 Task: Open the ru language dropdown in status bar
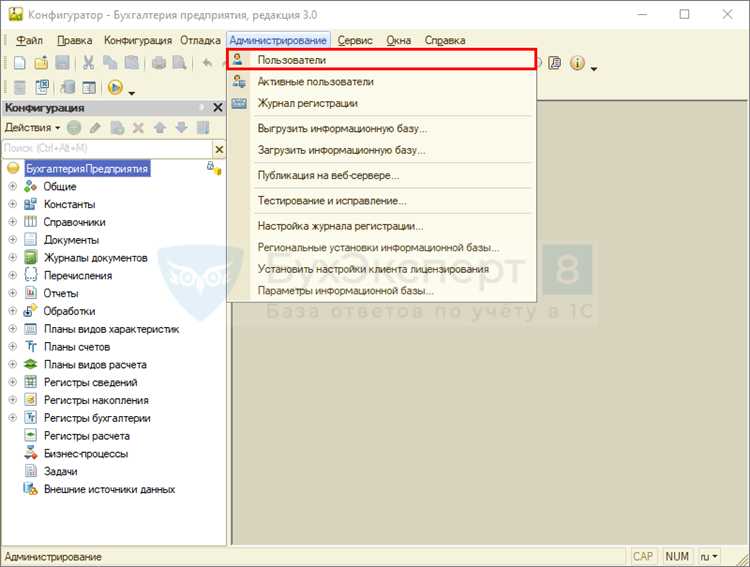(709, 556)
